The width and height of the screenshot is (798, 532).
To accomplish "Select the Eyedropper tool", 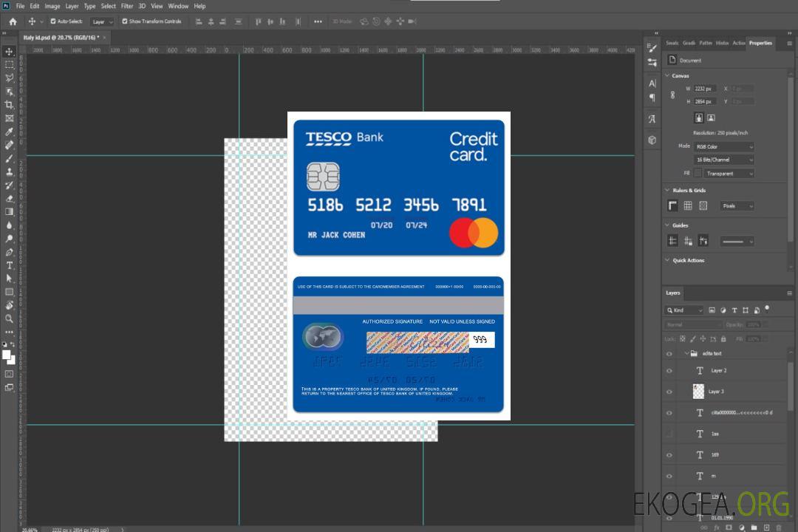I will point(9,132).
